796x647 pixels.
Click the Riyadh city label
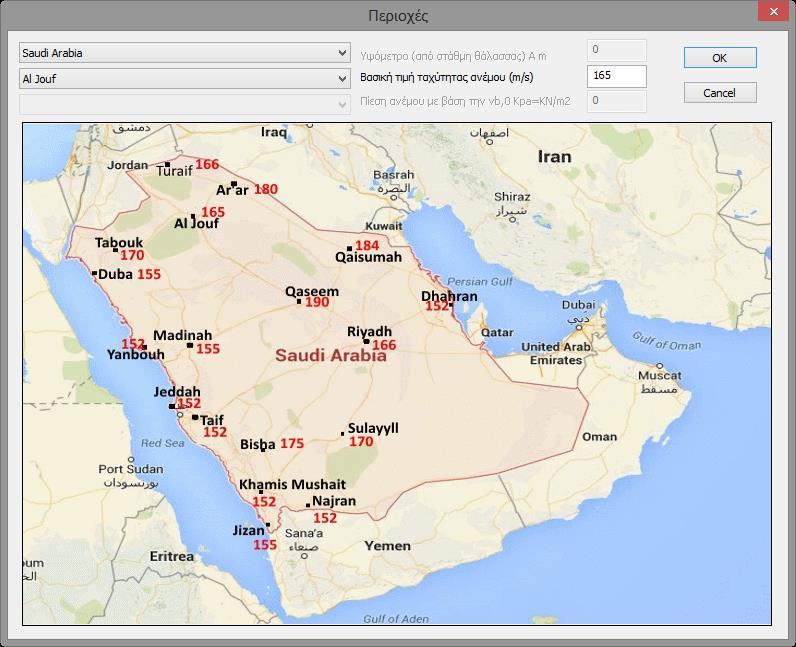point(370,332)
